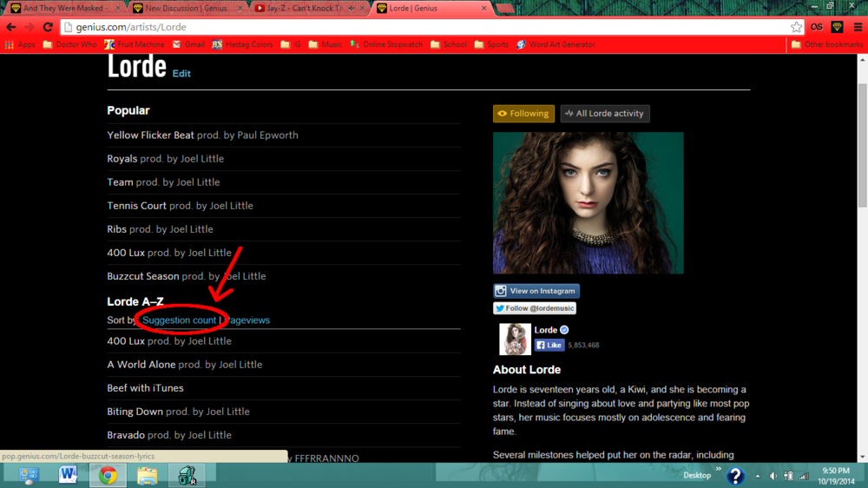This screenshot has height=488, width=868.
Task: Click the View on Instagram button
Action: (536, 292)
